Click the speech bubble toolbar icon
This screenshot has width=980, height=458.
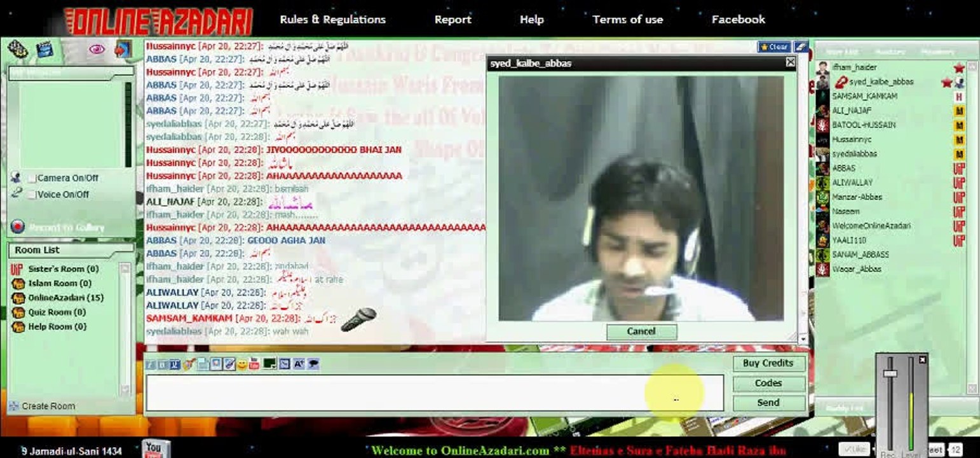(x=313, y=364)
